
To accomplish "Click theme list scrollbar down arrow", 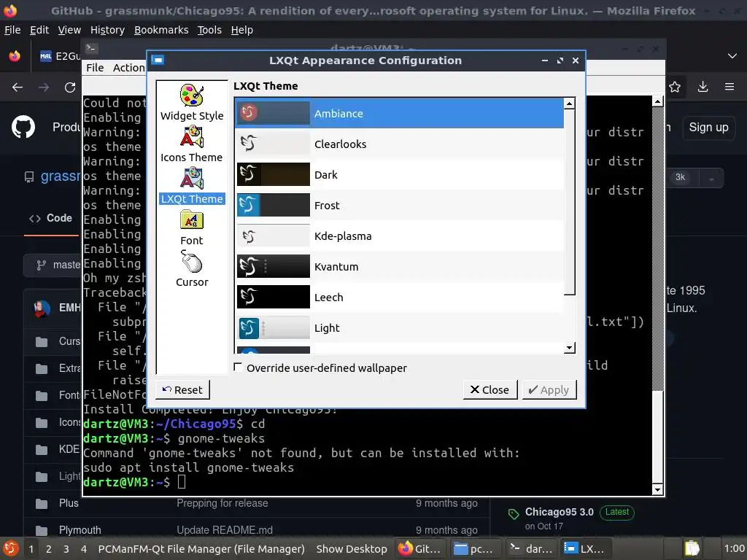I will 569,348.
